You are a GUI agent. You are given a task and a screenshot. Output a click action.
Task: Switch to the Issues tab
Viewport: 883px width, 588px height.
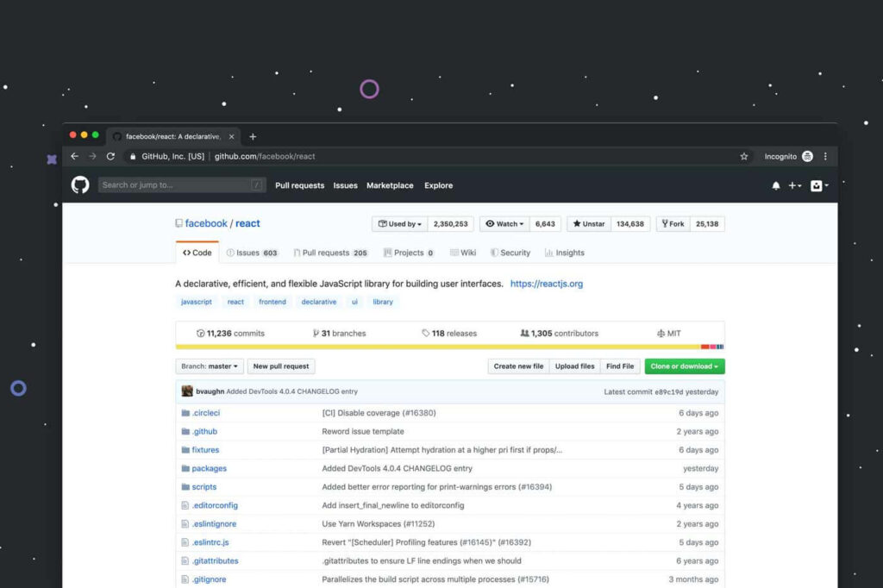pyautogui.click(x=251, y=253)
